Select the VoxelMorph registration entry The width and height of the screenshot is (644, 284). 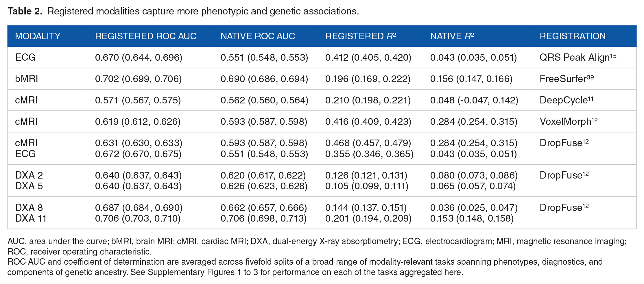tap(569, 122)
